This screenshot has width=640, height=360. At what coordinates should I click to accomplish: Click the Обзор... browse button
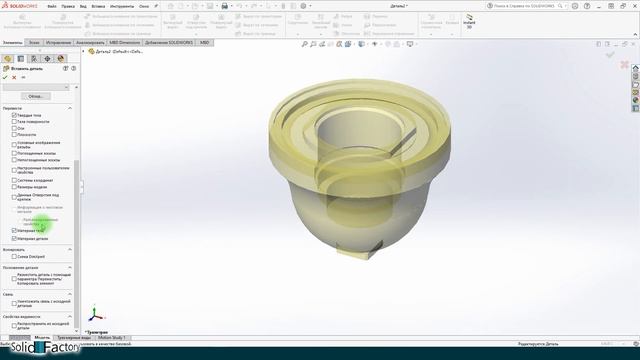point(36,96)
